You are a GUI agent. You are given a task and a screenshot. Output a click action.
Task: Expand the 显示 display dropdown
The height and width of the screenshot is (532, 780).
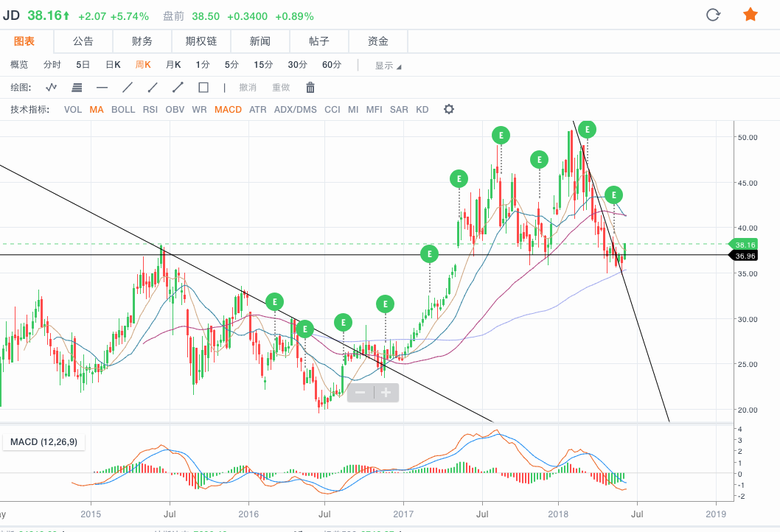[x=388, y=66]
